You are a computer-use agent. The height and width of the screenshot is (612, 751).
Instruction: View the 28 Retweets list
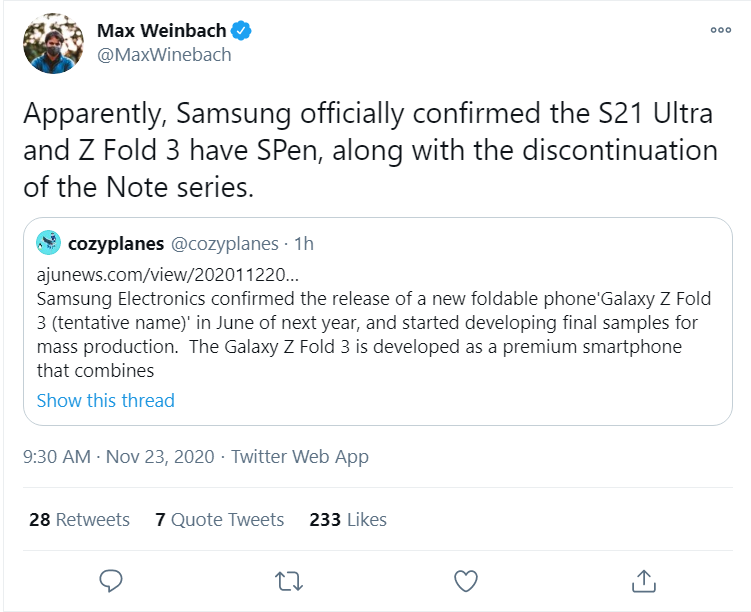click(x=79, y=519)
